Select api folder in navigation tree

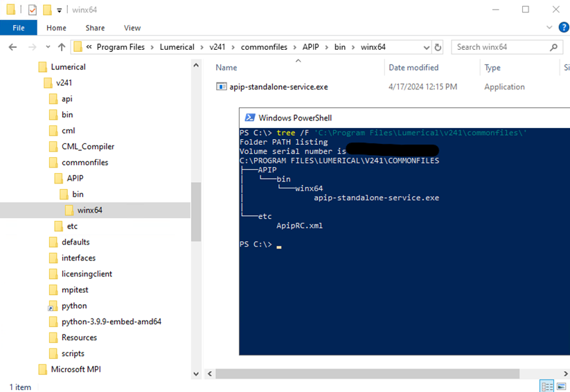click(x=67, y=99)
